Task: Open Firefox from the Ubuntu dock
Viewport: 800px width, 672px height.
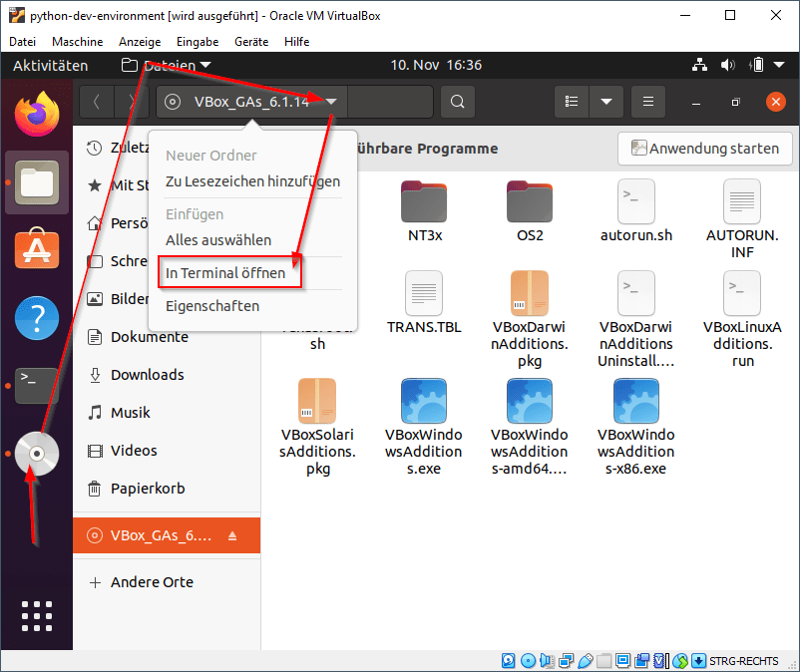Action: coord(37,112)
